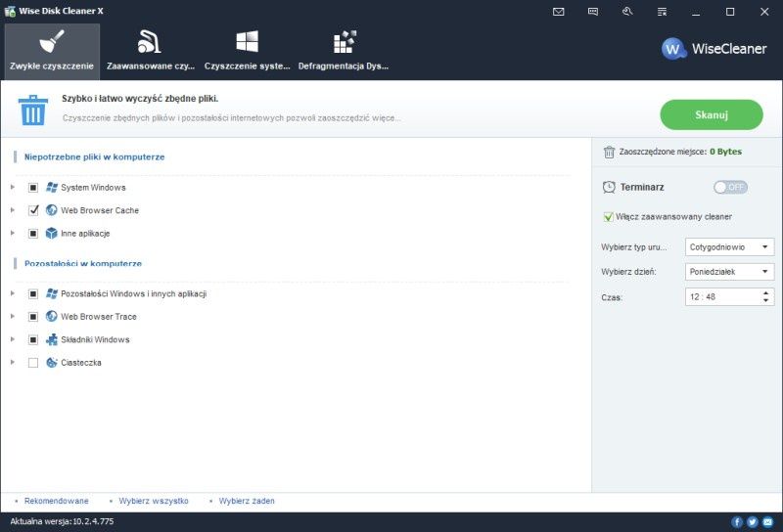This screenshot has height=532, width=783.
Task: Open the Cotygodniowo run type dropdown
Action: click(x=729, y=247)
